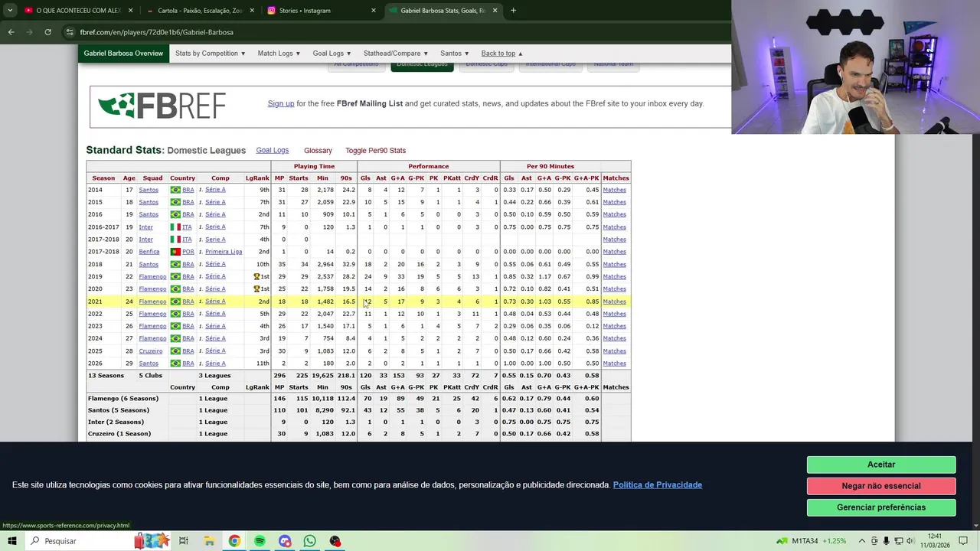Reload the page with the refresh icon
This screenshot has width=980, height=551.
coord(47,32)
